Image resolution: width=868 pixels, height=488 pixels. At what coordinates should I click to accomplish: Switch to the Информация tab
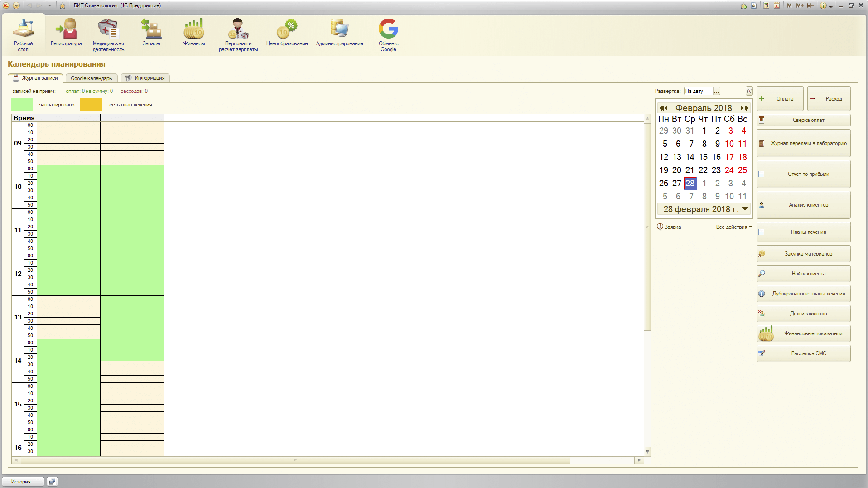click(145, 78)
